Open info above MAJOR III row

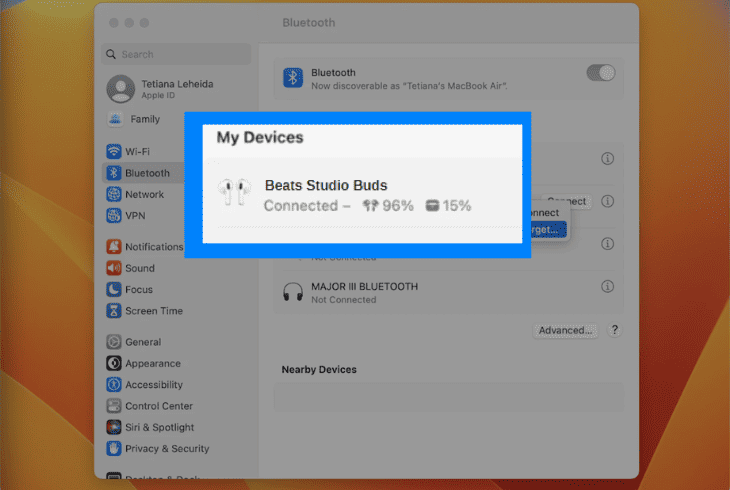(607, 244)
